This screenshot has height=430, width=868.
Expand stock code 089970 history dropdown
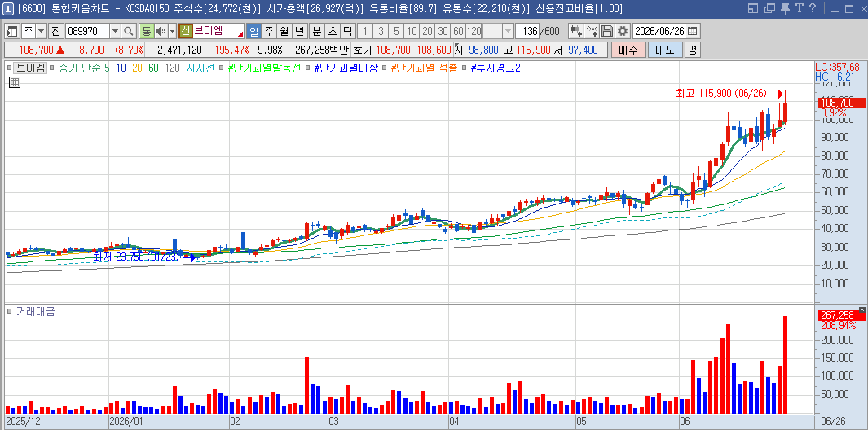tap(115, 31)
